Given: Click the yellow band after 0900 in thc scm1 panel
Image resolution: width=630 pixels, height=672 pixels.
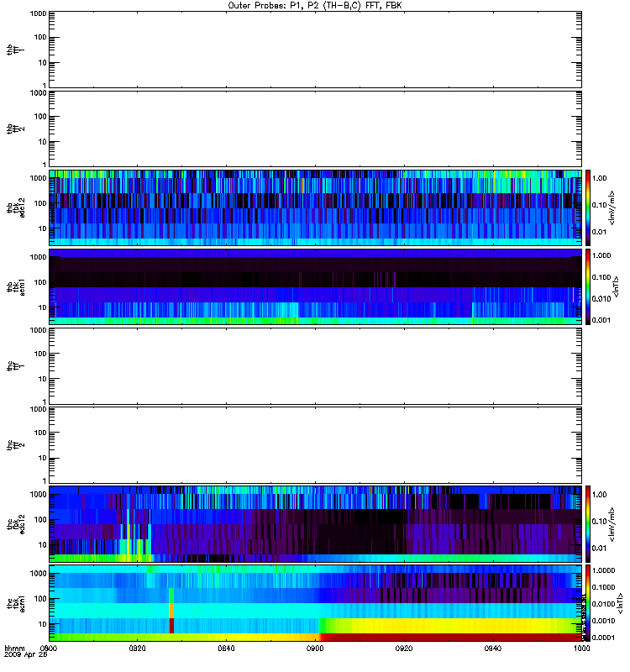Looking at the screenshot, I should 450,626.
